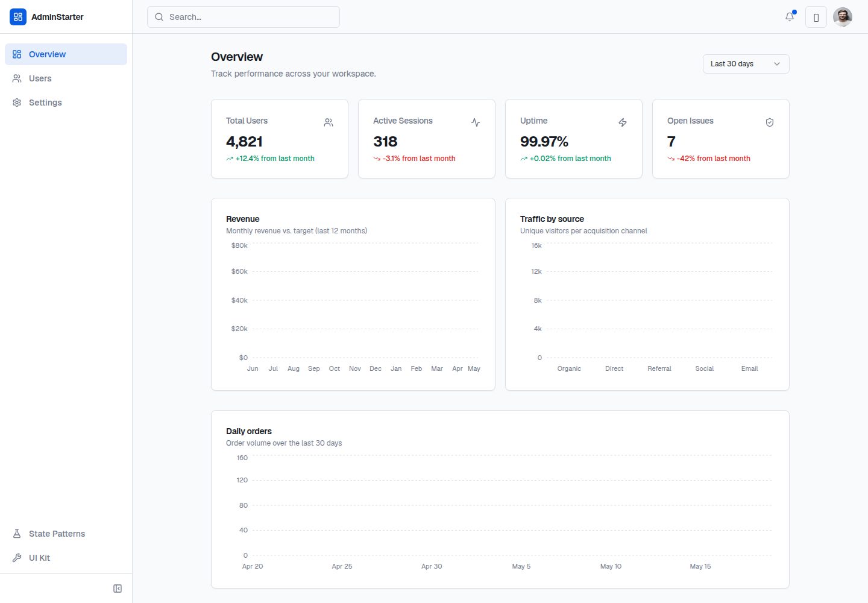
Task: Click the Traffic by source chart title
Action: tap(552, 219)
